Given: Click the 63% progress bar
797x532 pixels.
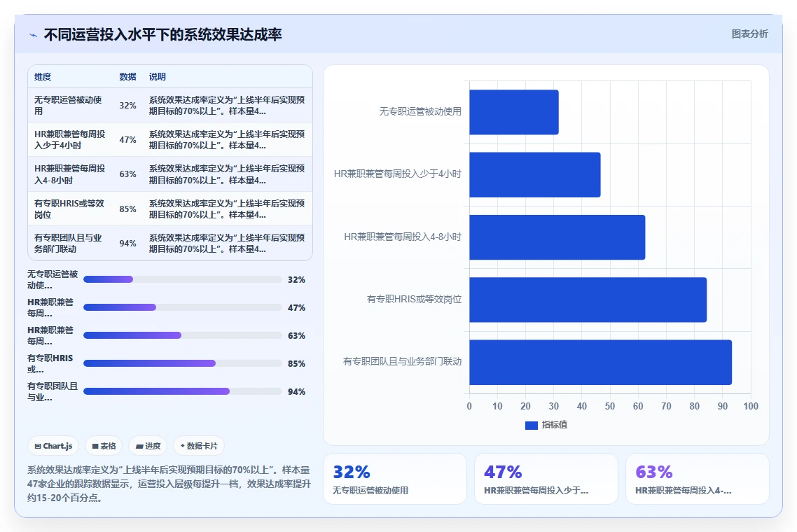Looking at the screenshot, I should [x=183, y=335].
